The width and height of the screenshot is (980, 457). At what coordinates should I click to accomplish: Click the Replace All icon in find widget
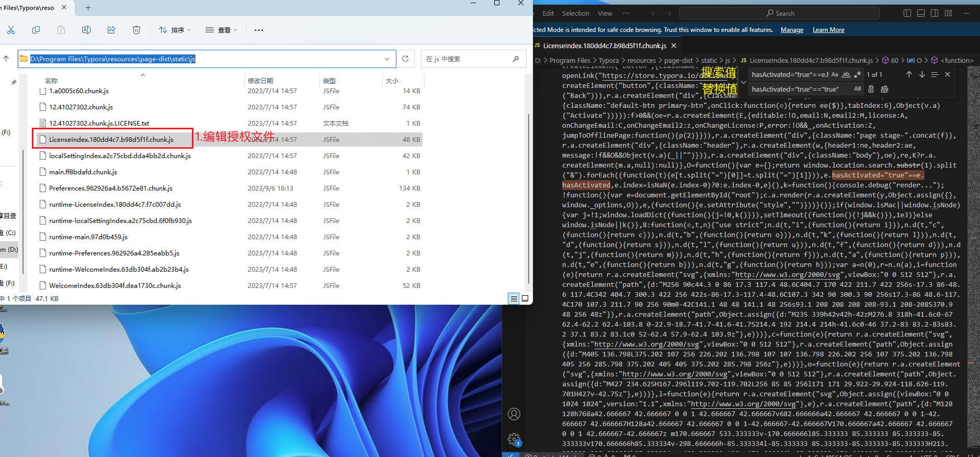coord(884,90)
